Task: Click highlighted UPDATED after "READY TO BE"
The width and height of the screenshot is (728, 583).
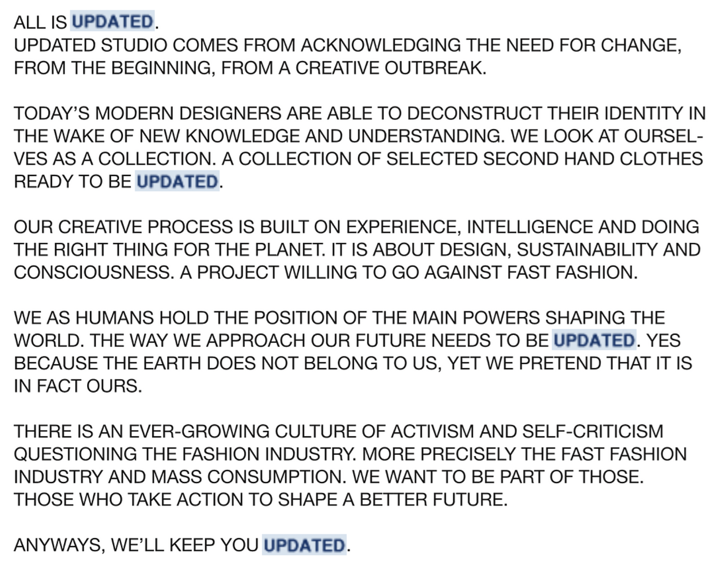Action: (x=177, y=182)
